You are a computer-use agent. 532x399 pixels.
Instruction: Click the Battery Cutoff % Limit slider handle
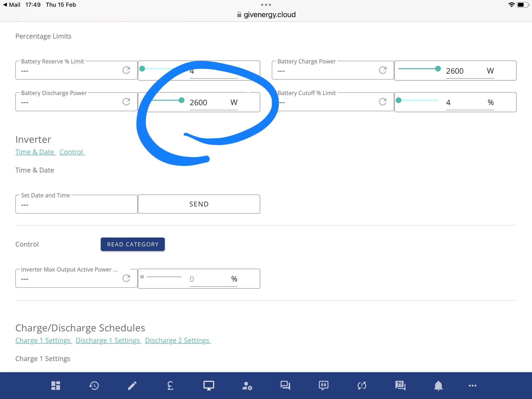click(x=399, y=100)
